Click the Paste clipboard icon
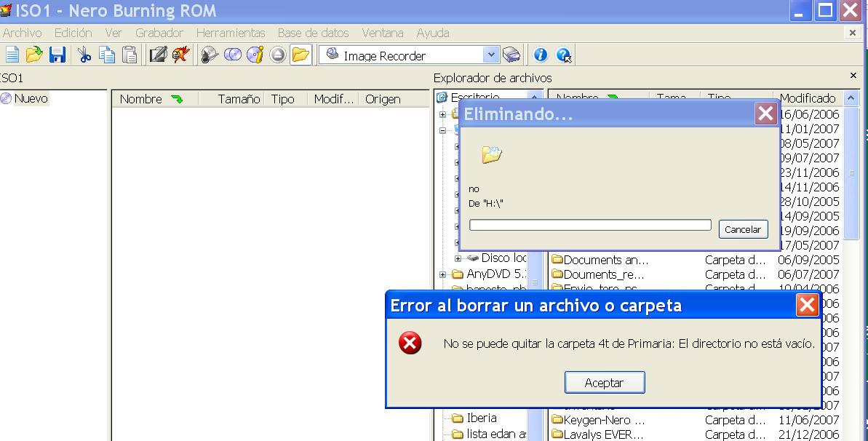868x441 pixels. 130,55
